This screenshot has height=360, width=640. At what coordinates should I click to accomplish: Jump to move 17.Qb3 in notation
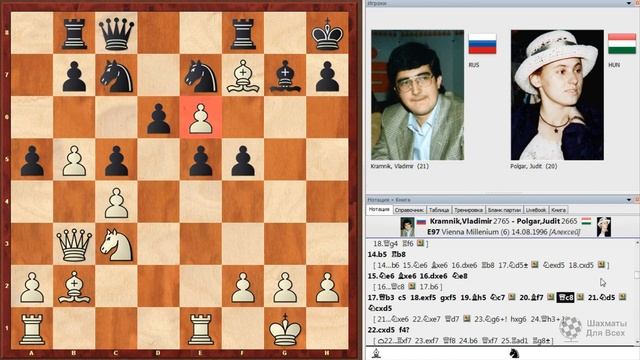pos(381,298)
